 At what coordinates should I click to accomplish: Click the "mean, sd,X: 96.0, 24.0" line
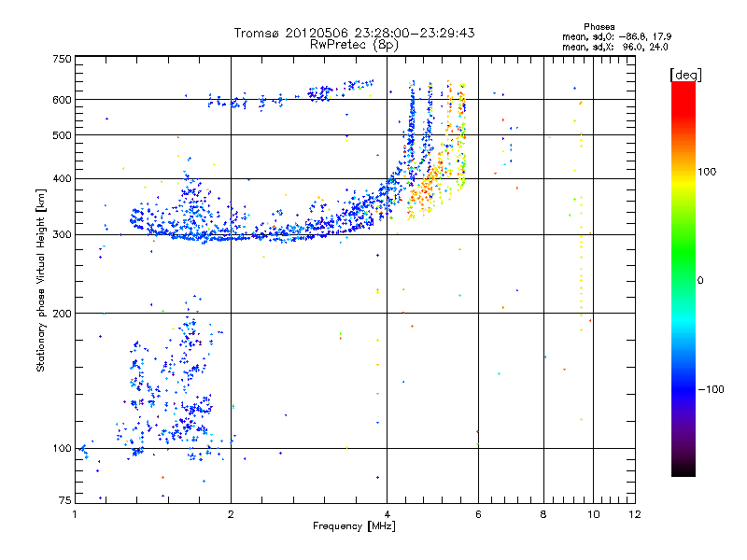click(x=615, y=47)
